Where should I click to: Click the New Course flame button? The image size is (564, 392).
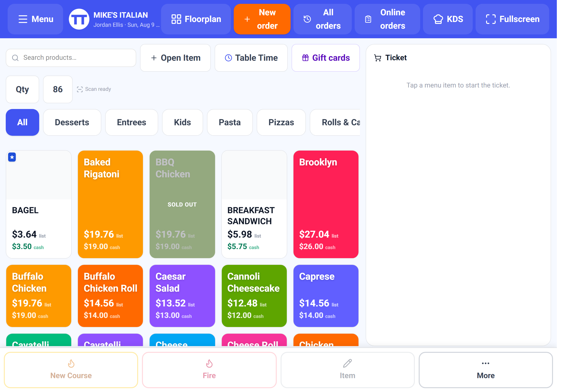pyautogui.click(x=71, y=370)
